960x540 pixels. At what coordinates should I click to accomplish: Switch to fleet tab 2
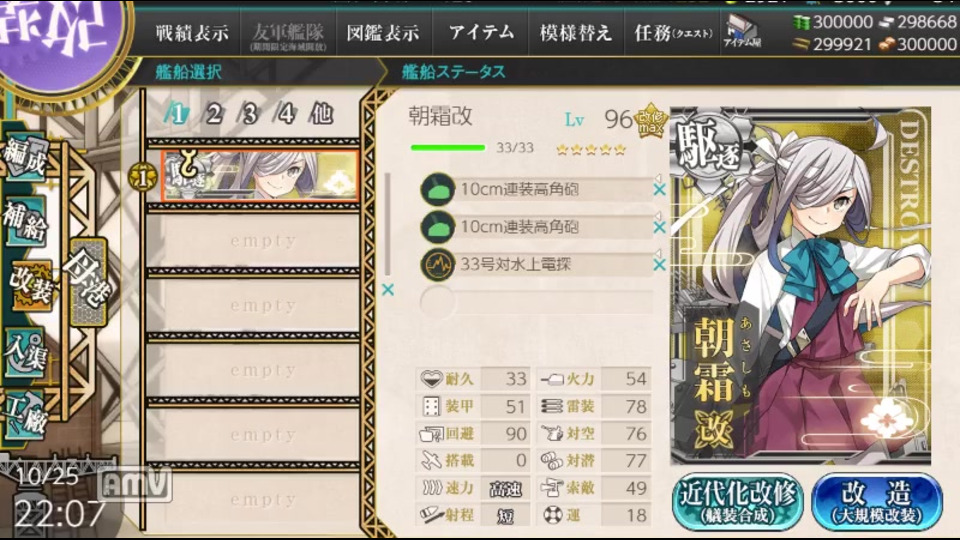pyautogui.click(x=212, y=114)
